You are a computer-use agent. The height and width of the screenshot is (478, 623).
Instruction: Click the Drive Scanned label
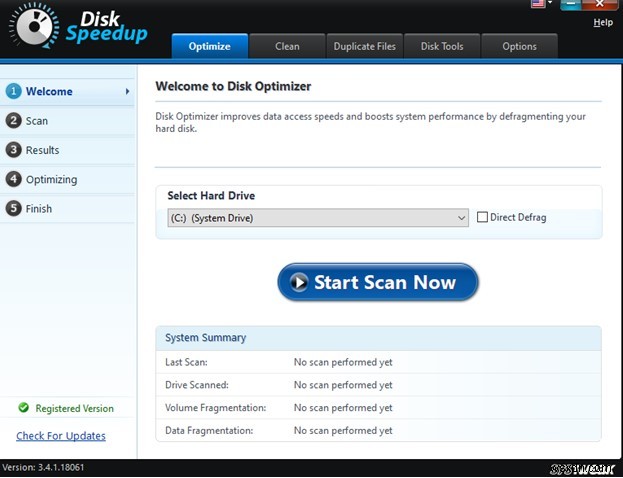point(197,385)
